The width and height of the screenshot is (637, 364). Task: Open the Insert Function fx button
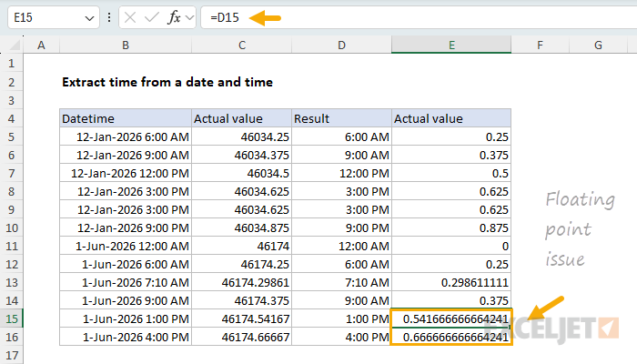pos(174,17)
